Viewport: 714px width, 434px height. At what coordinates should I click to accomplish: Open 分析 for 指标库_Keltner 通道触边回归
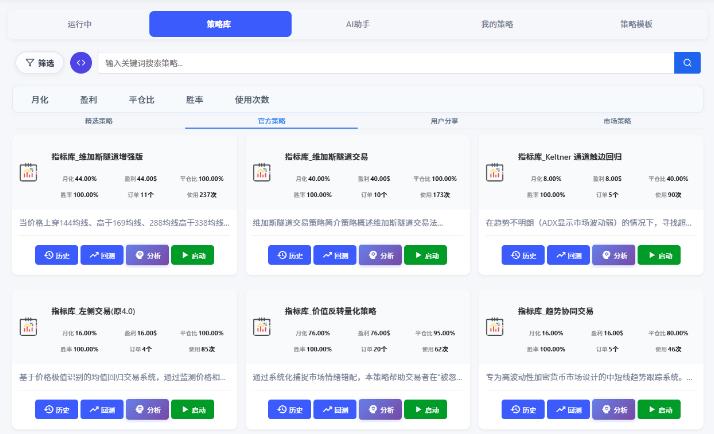coord(613,255)
